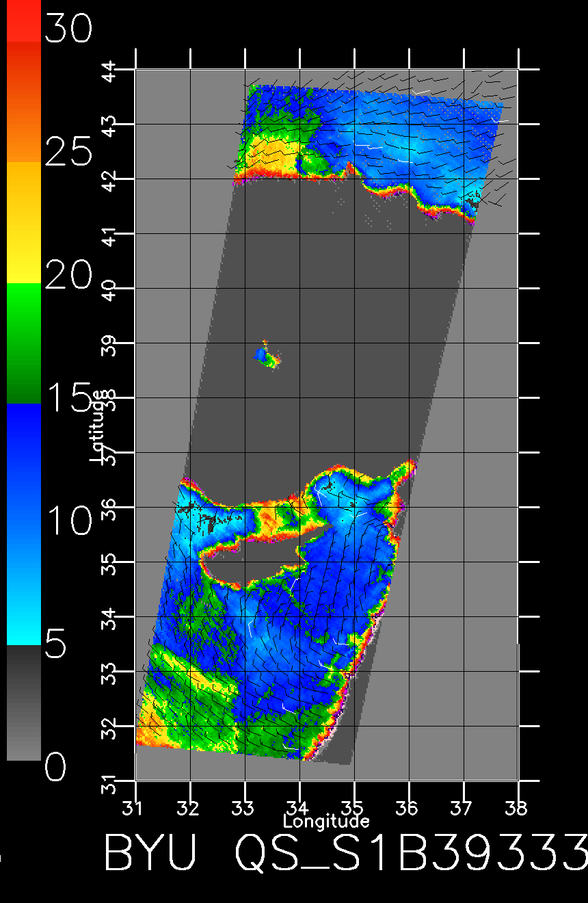
Task: Pick the green segment of the color bar
Action: tap(23, 343)
